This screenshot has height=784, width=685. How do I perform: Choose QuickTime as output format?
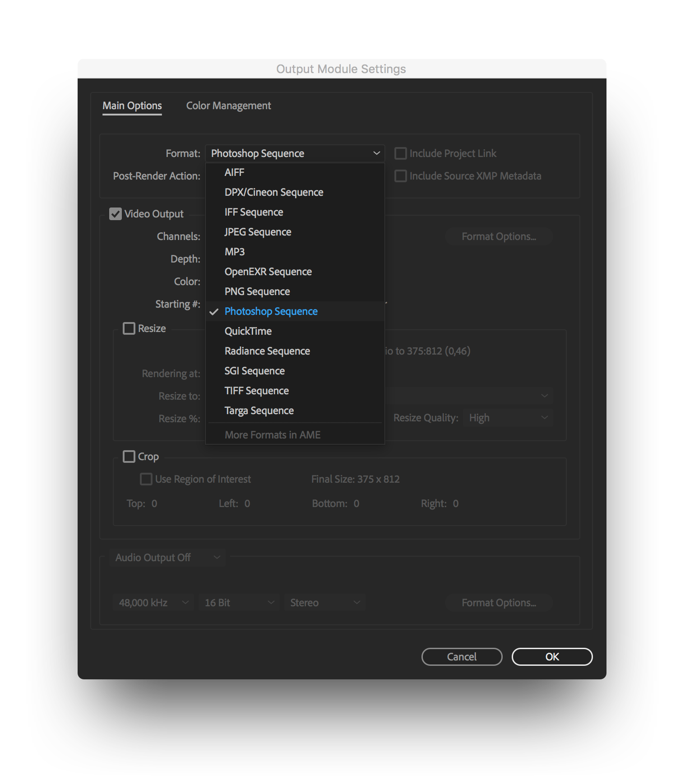[295, 331]
